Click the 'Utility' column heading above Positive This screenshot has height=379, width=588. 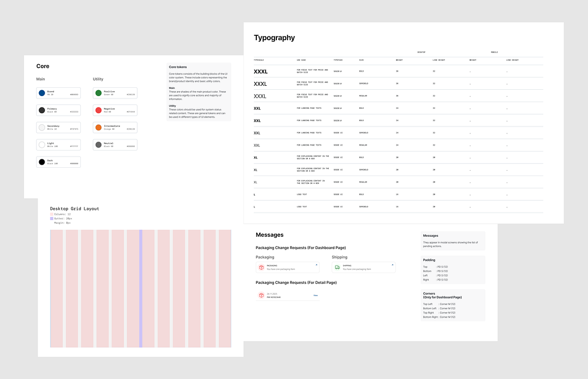[x=98, y=79]
